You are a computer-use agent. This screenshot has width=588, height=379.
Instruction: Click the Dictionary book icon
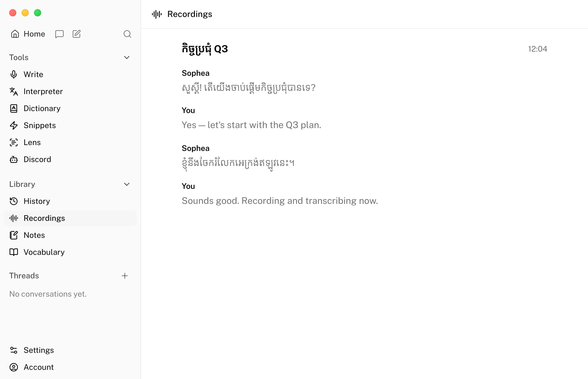pyautogui.click(x=14, y=108)
